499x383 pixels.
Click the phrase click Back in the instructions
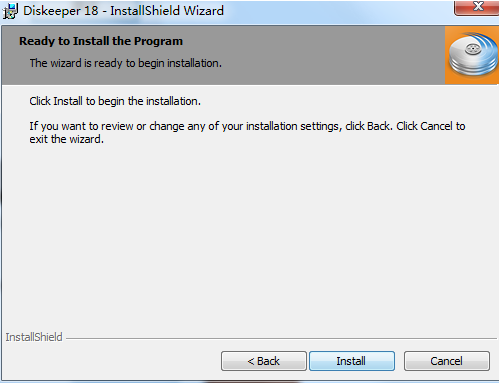(x=369, y=126)
